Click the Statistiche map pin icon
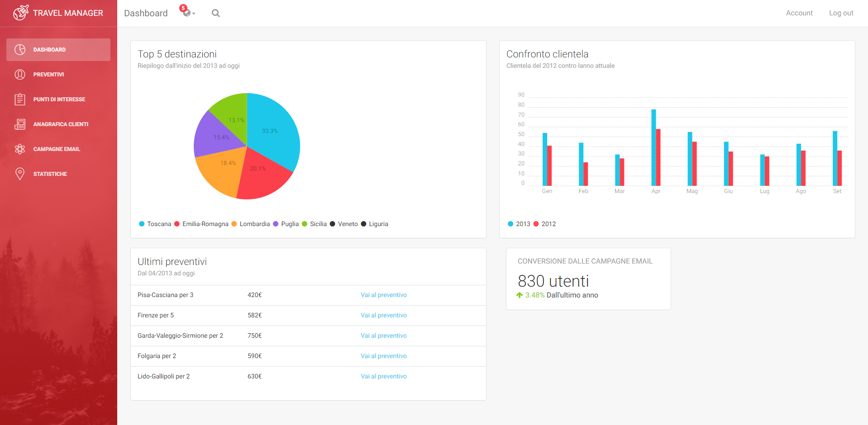The image size is (868, 425). tap(20, 174)
